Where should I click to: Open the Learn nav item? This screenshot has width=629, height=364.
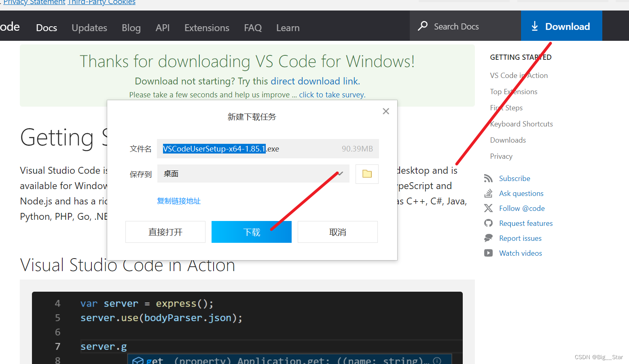288,28
